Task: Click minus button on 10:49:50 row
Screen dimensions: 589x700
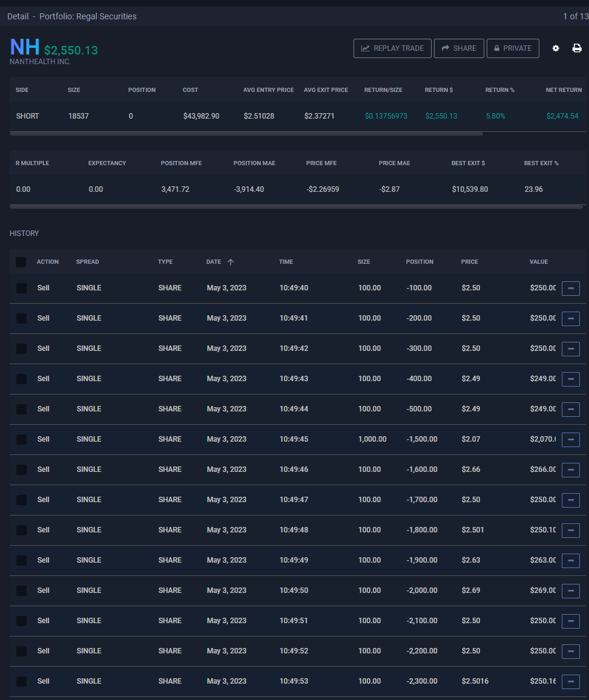Action: 571,590
